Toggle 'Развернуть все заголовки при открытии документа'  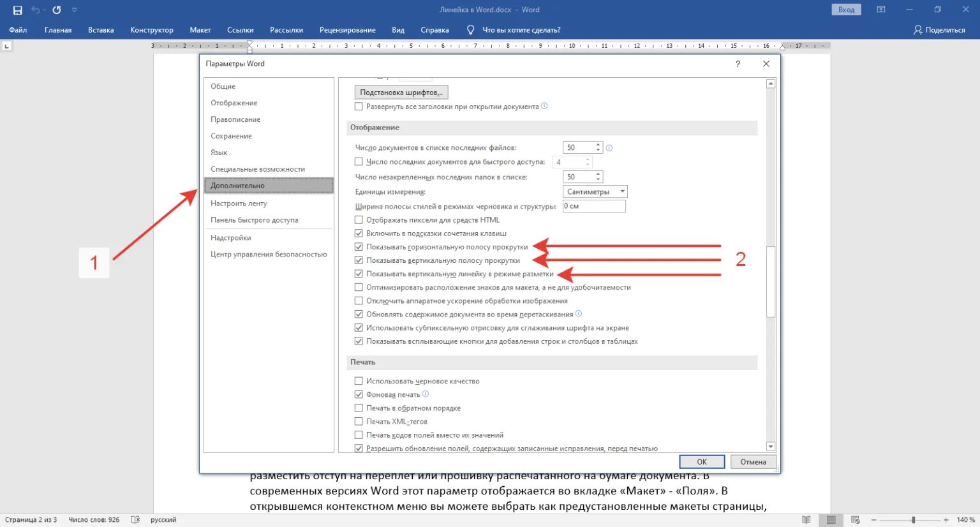[x=359, y=107]
